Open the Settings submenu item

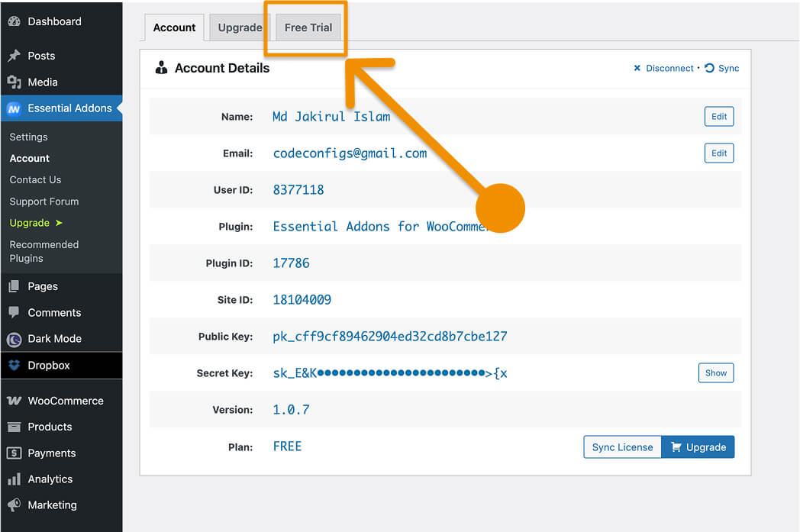[28, 137]
